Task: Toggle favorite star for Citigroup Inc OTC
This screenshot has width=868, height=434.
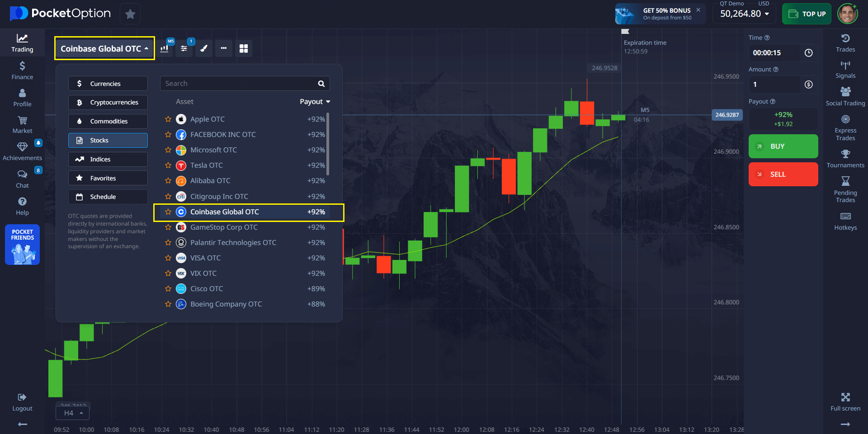Action: click(x=168, y=197)
